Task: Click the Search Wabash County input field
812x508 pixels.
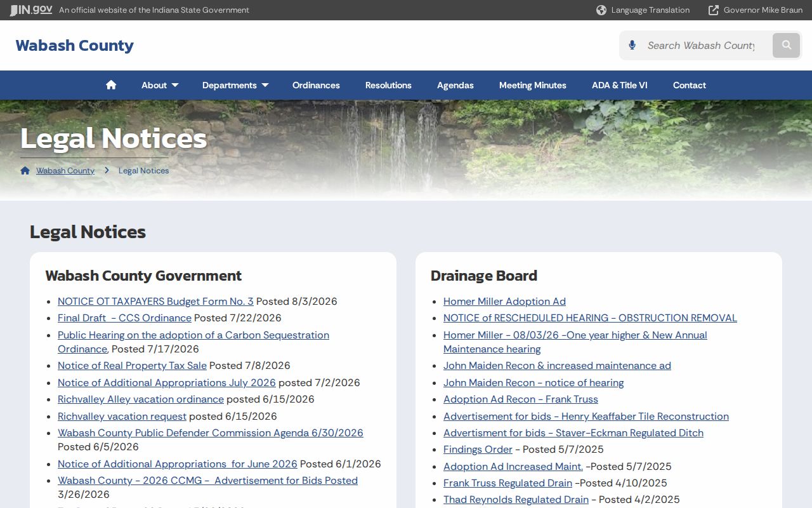Action: [701, 46]
